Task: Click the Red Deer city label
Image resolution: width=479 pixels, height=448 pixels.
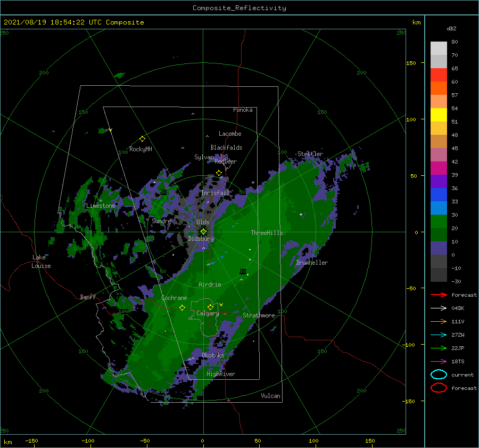Action: click(x=226, y=161)
